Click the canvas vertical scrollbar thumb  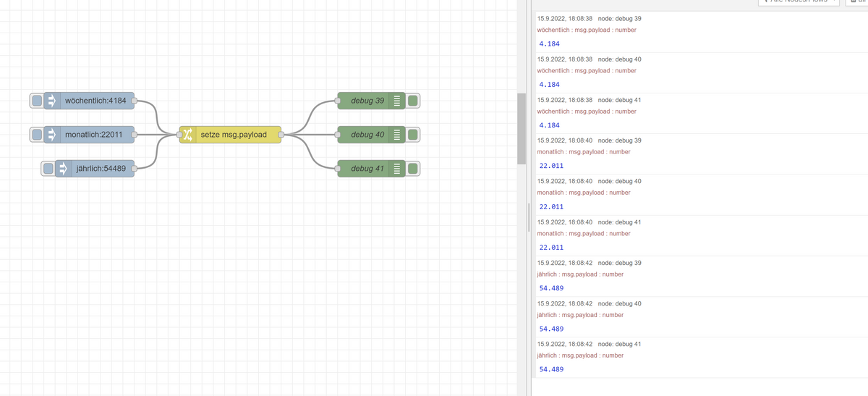point(522,129)
